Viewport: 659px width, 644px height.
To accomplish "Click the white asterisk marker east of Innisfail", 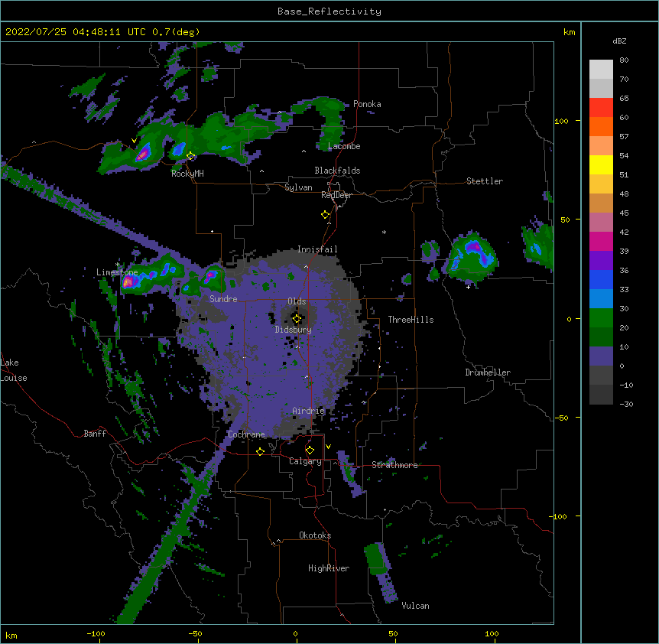I will click(384, 232).
